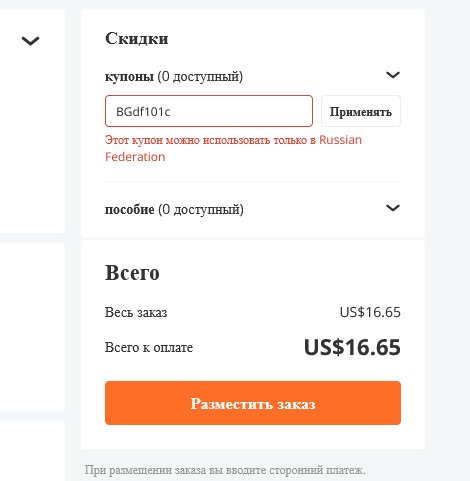Select the купоны (0 доступный) label
470x481 pixels.
click(174, 76)
